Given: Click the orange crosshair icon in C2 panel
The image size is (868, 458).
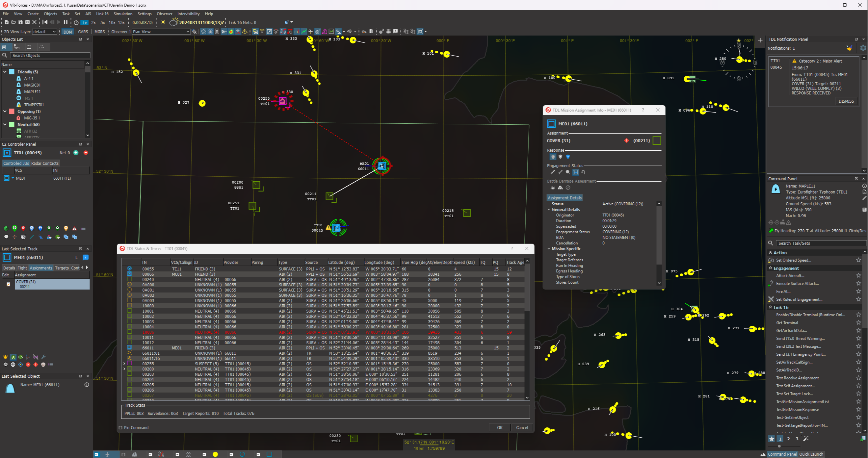Looking at the screenshot, I should (x=14, y=237).
